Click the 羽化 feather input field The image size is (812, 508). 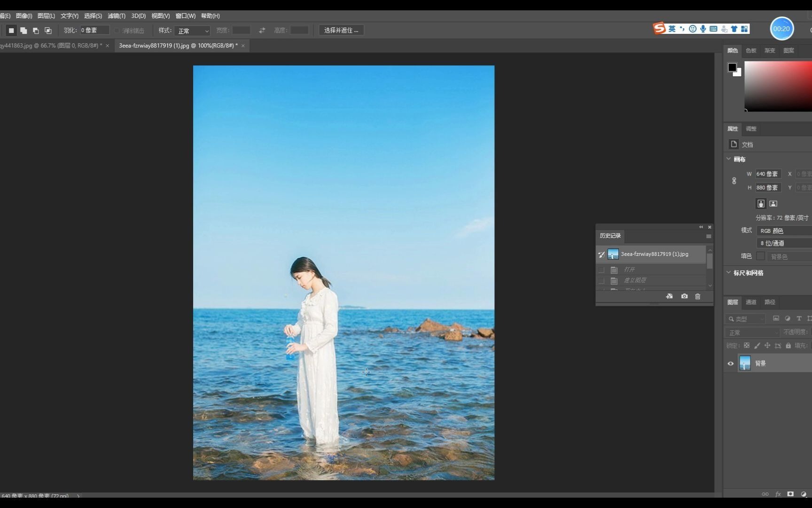coord(94,31)
